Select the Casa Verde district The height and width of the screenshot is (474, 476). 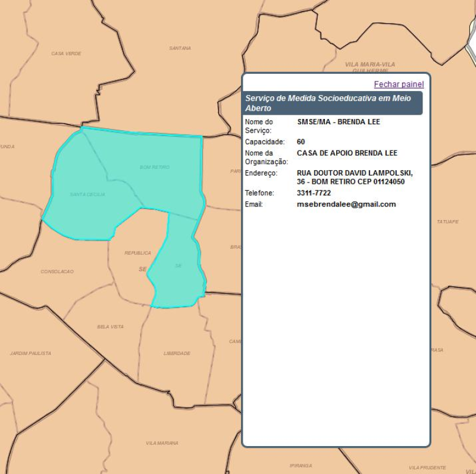click(x=66, y=54)
